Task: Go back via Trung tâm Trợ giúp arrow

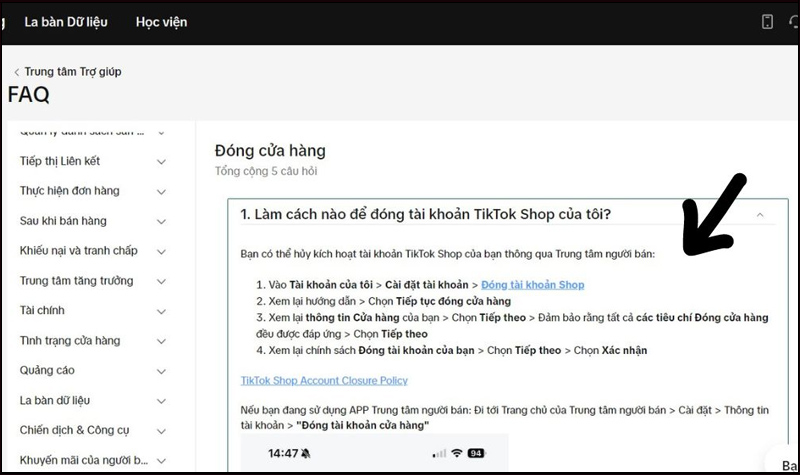Action: click(x=16, y=72)
